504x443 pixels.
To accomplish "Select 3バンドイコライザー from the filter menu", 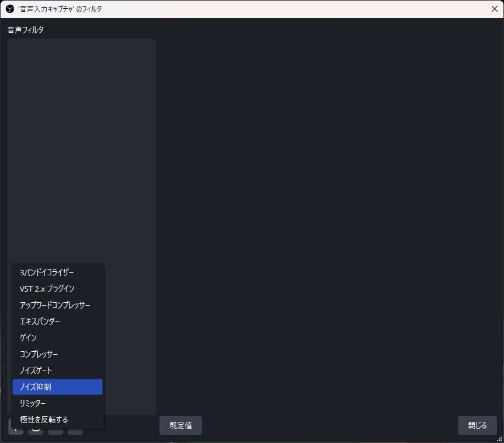I will coord(58,272).
